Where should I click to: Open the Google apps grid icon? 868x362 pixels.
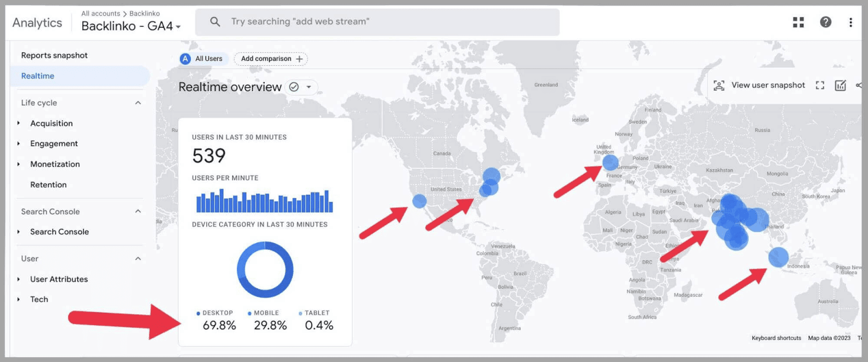798,22
